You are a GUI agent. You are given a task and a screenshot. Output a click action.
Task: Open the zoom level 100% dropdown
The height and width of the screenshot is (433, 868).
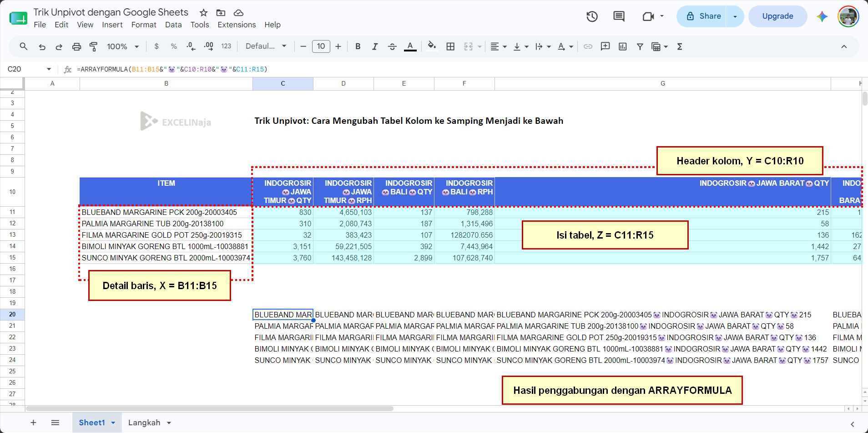pyautogui.click(x=122, y=46)
